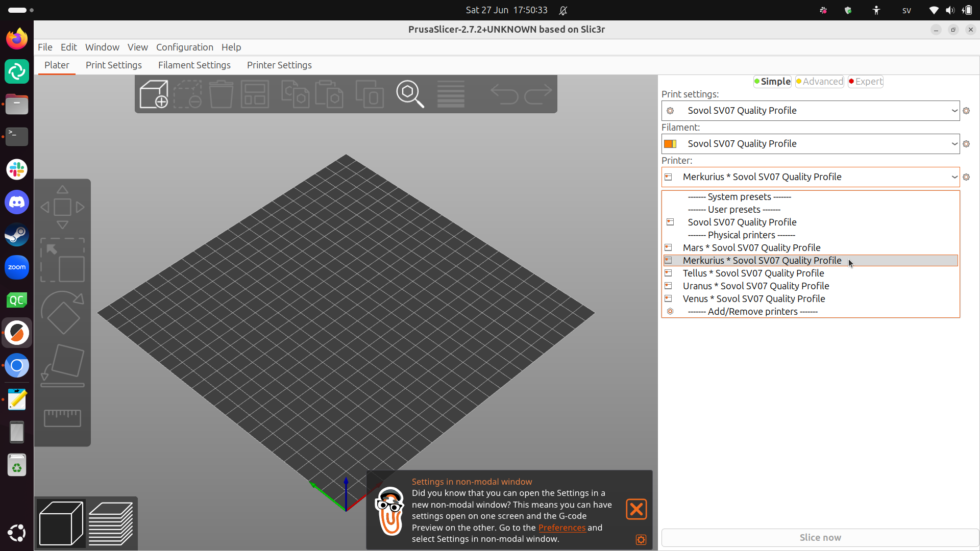The image size is (980, 551).
Task: Open the View menu
Action: [137, 47]
